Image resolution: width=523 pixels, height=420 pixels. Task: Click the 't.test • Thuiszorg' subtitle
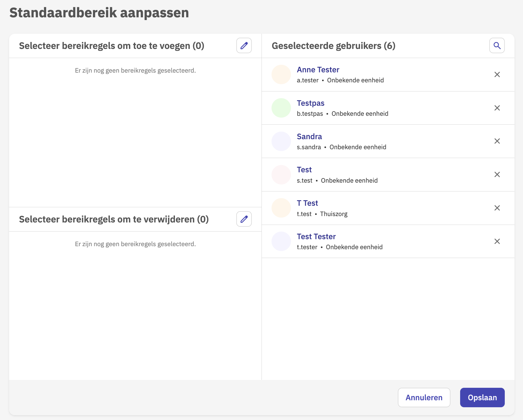pyautogui.click(x=322, y=214)
